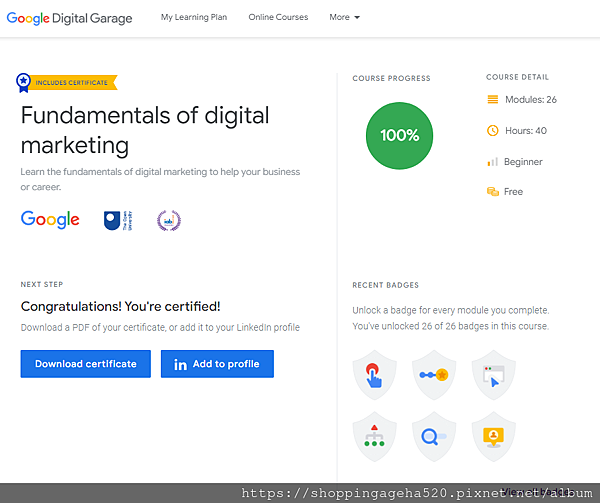Screen dimensions: 600x503
Task: Open the hierarchy green dots badge
Action: [x=374, y=436]
